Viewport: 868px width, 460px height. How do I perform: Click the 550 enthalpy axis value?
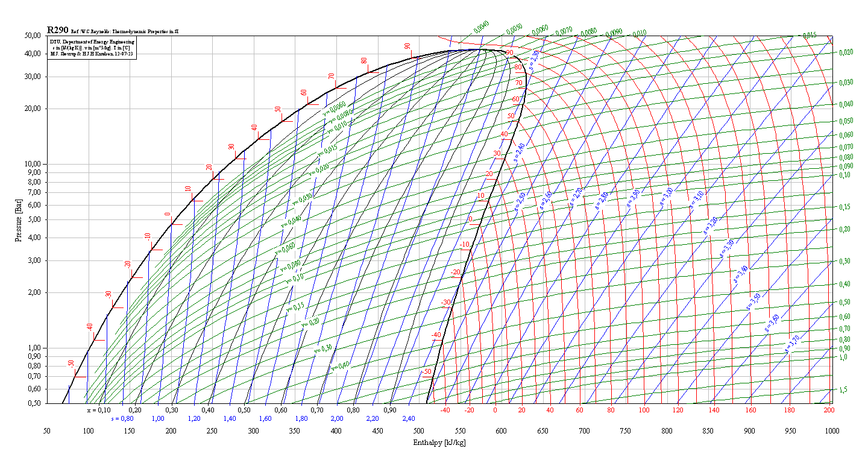coord(460,431)
